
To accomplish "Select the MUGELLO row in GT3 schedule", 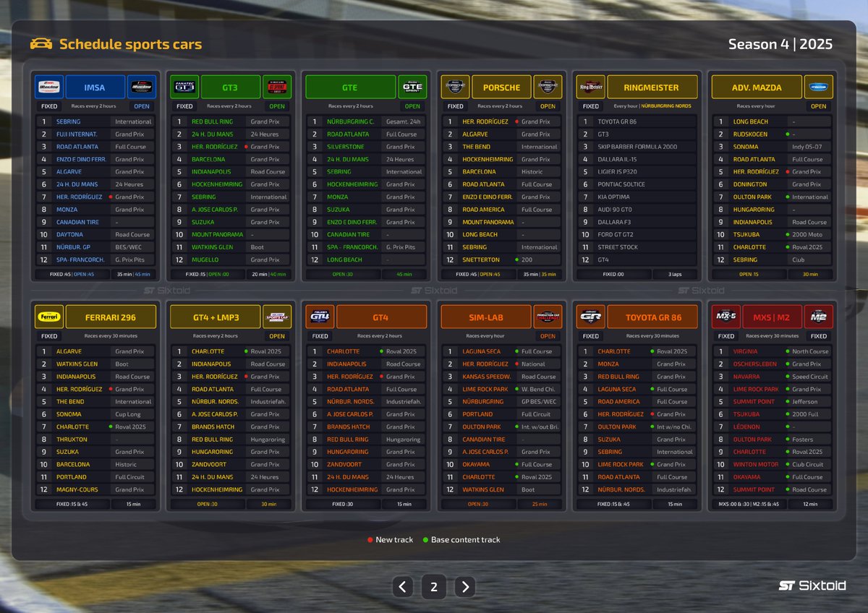I will (231, 260).
